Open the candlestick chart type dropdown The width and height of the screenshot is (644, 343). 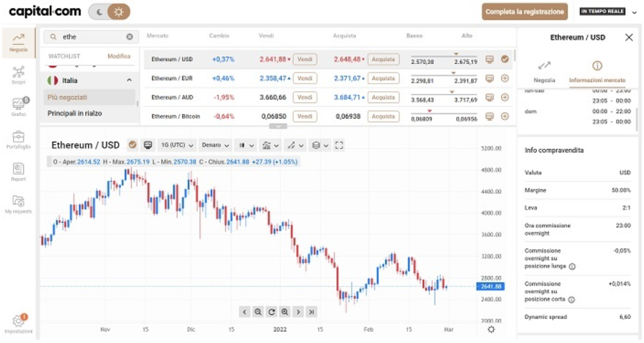pyautogui.click(x=246, y=145)
